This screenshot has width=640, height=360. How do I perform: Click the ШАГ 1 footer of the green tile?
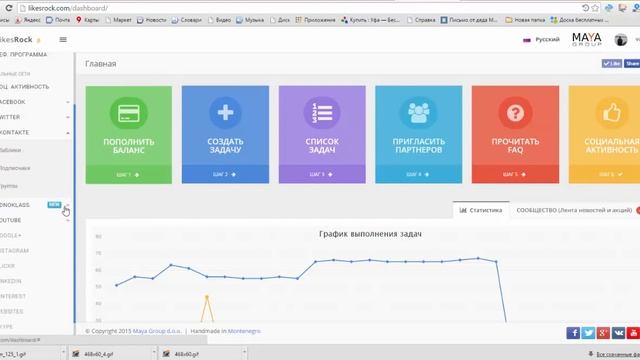[x=129, y=174]
